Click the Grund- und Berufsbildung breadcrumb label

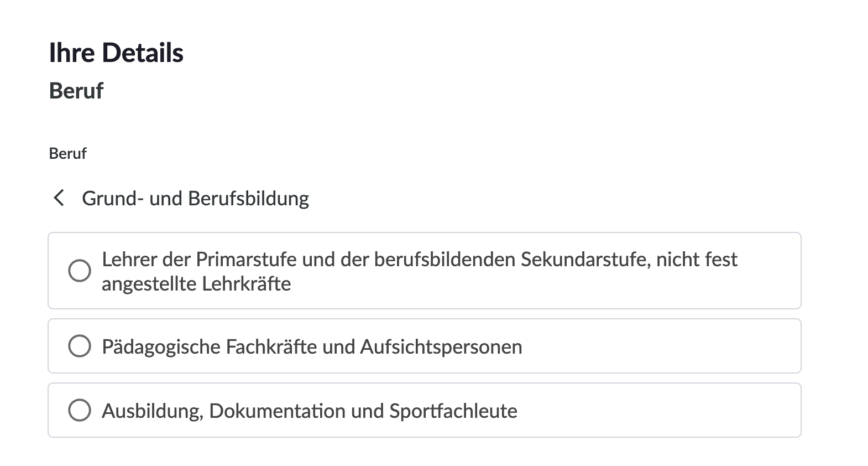(x=195, y=198)
